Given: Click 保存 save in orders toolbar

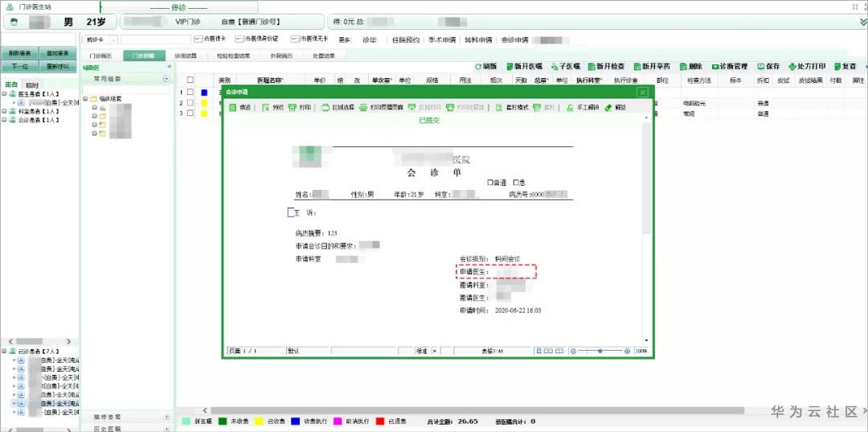Looking at the screenshot, I should 768,66.
